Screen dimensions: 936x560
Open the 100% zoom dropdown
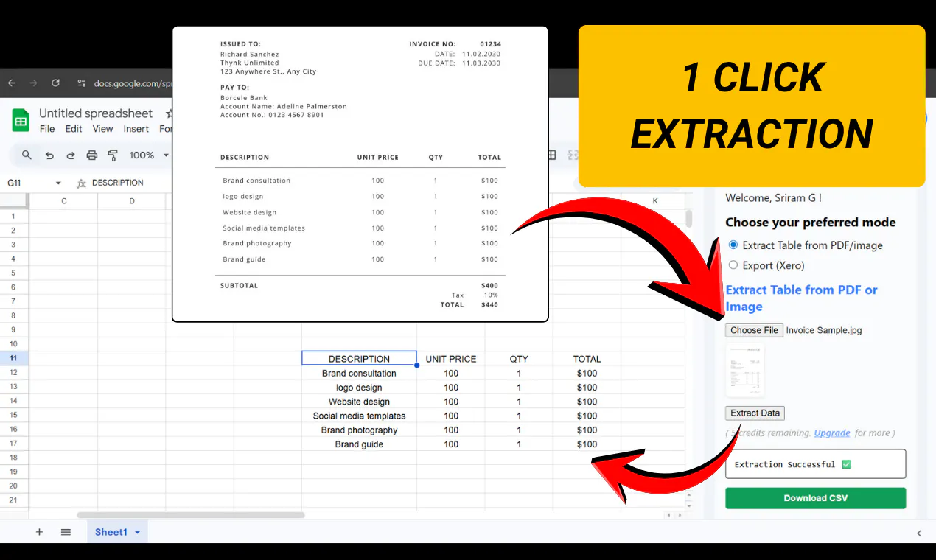[149, 155]
